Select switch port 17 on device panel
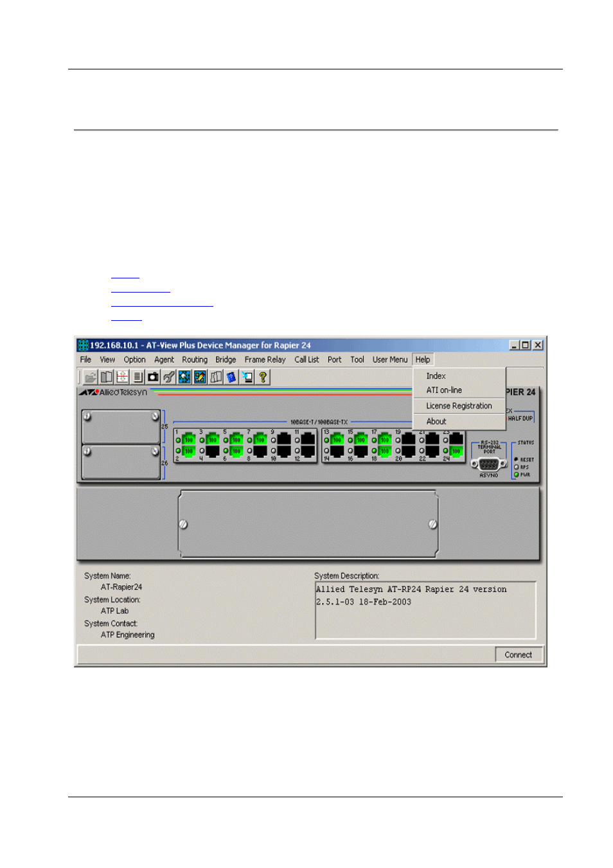 point(384,440)
